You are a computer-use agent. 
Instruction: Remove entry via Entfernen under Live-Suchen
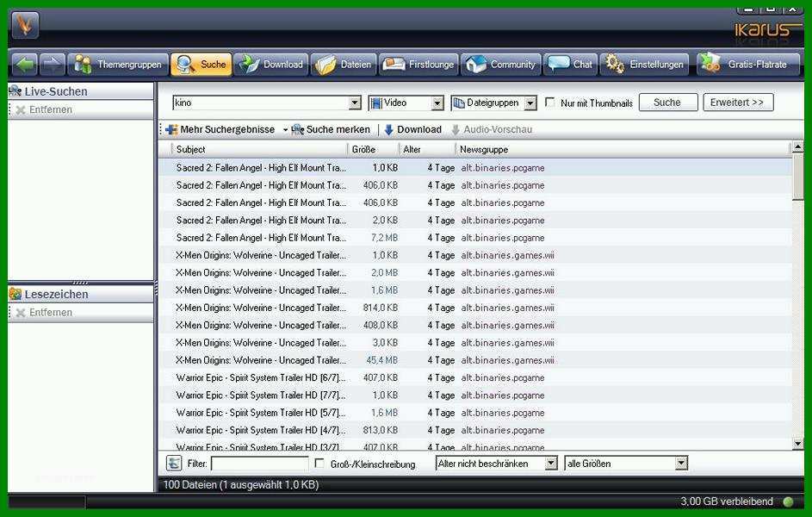tap(44, 109)
